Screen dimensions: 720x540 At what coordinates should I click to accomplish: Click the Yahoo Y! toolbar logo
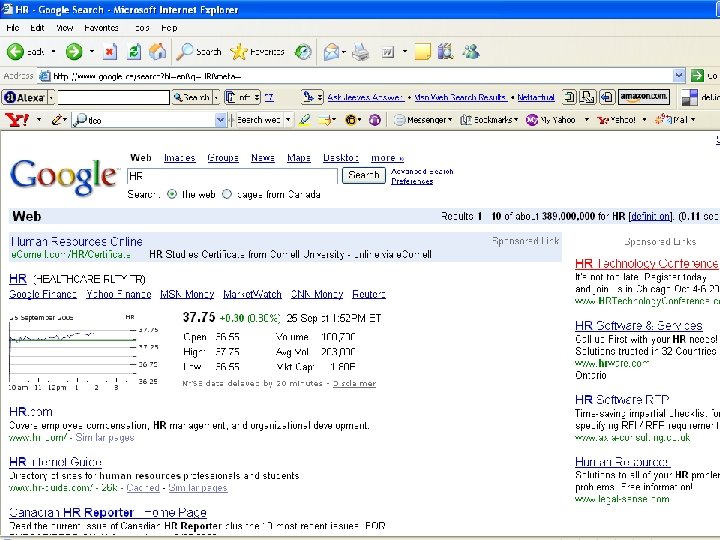tap(17, 120)
